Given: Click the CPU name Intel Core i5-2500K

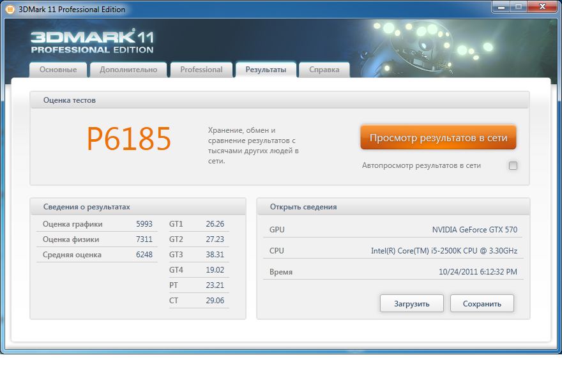Looking at the screenshot, I should (444, 251).
